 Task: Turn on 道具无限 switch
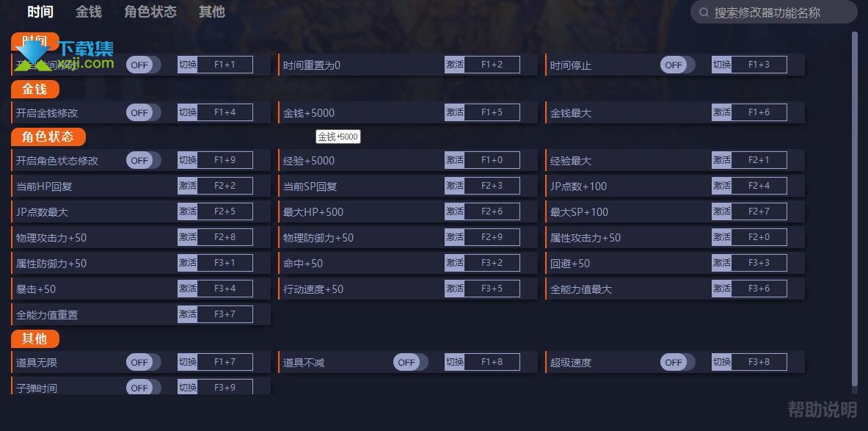pyautogui.click(x=143, y=362)
